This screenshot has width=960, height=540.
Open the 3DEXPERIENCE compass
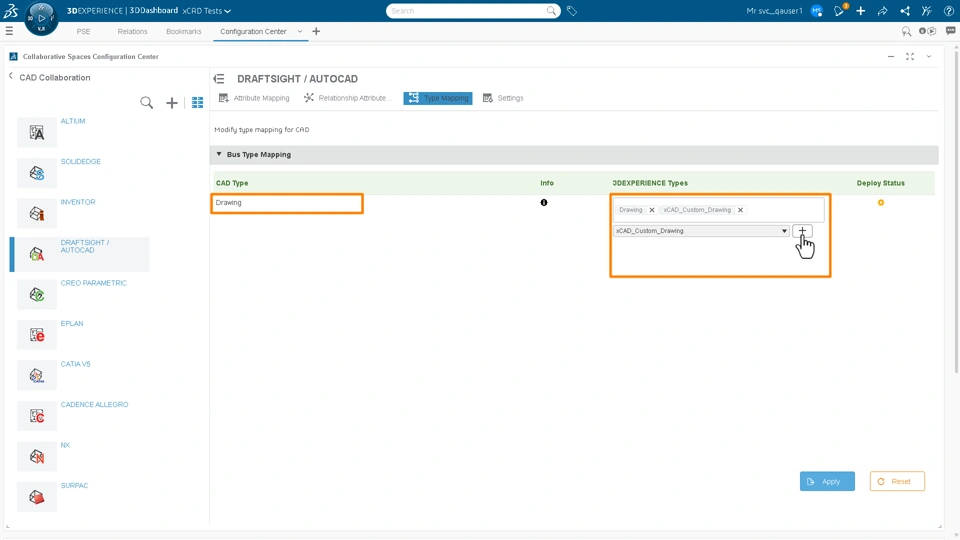click(x=41, y=17)
